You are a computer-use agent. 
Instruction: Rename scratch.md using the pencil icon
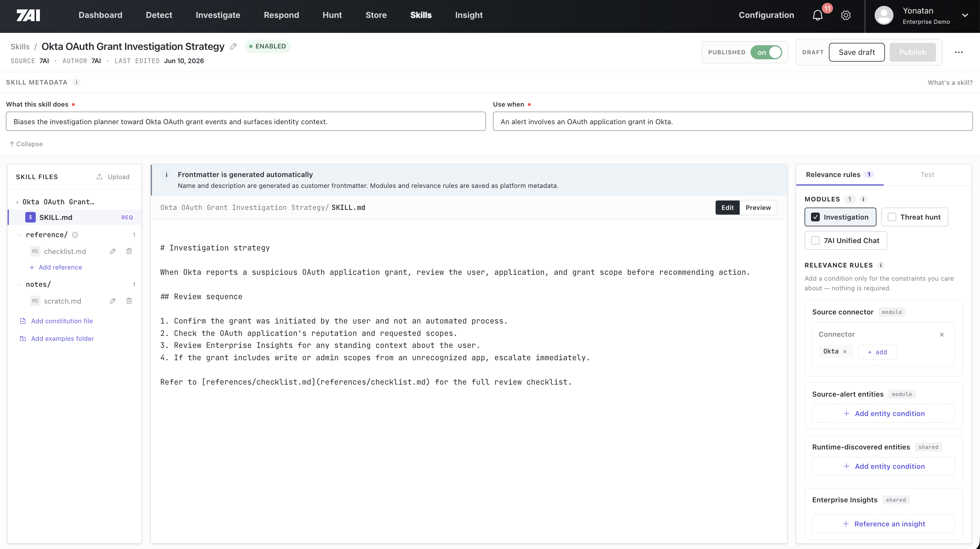pos(113,301)
